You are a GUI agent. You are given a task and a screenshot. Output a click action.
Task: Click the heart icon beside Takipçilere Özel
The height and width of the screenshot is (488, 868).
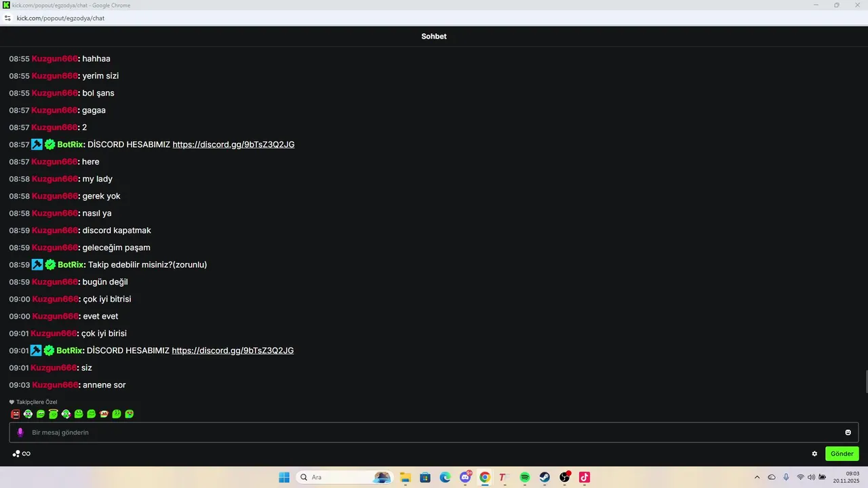tap(12, 402)
